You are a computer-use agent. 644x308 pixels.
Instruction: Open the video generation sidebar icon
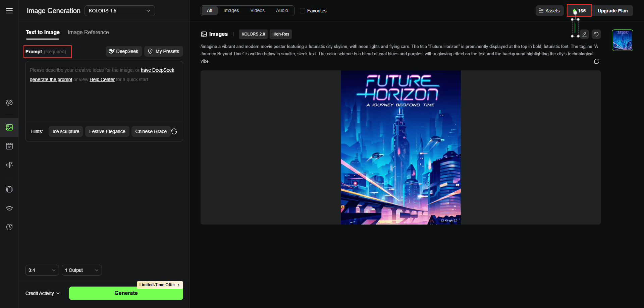(x=9, y=146)
